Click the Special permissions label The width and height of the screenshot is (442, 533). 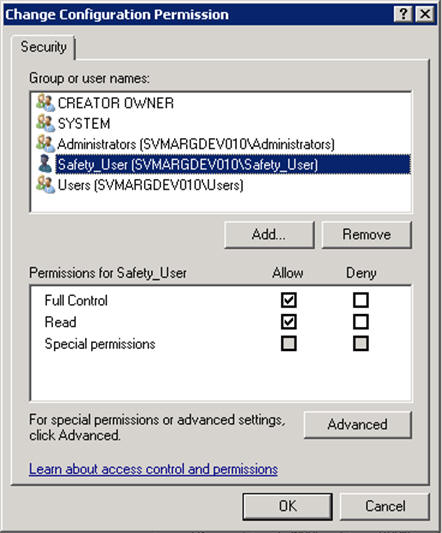100,344
